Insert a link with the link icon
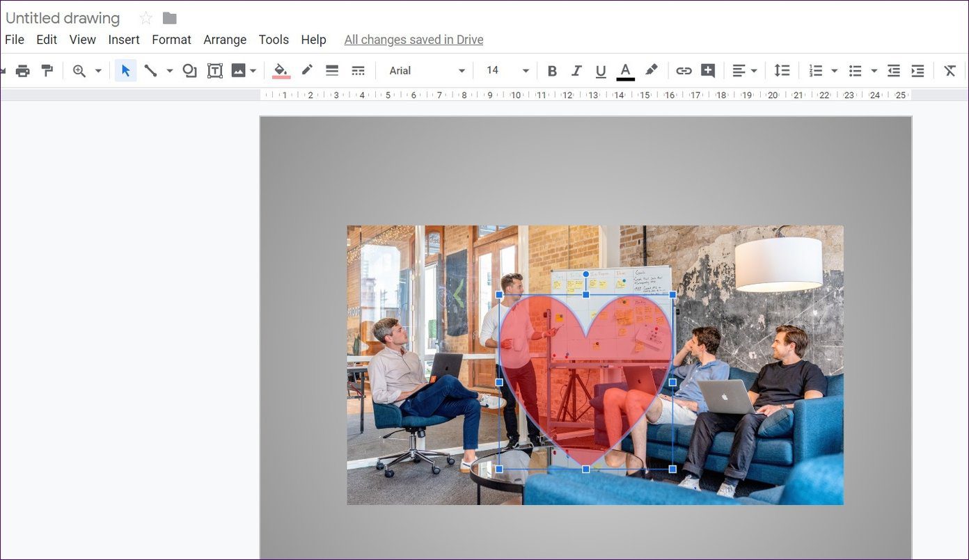The height and width of the screenshot is (560, 969). [684, 70]
